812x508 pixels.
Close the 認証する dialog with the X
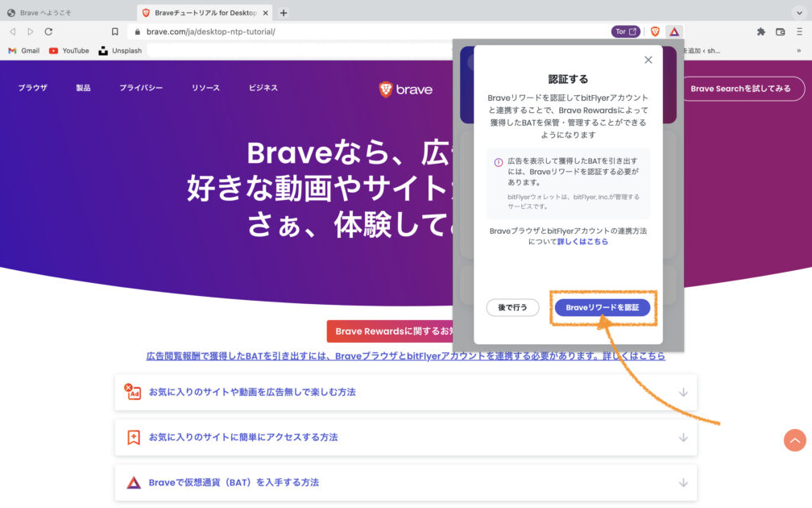pyautogui.click(x=648, y=60)
